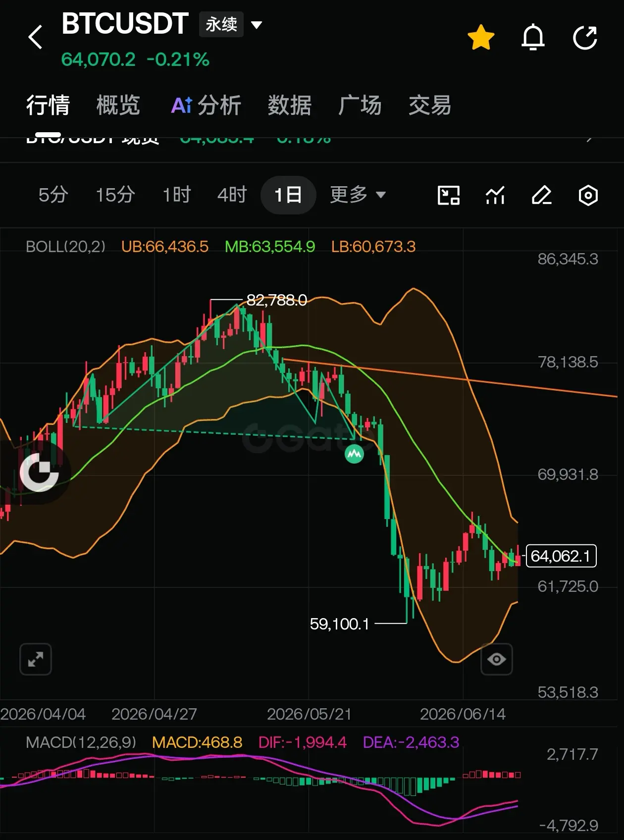Tap the MACD:468.8 value
Image resolution: width=624 pixels, height=840 pixels.
pyautogui.click(x=197, y=742)
